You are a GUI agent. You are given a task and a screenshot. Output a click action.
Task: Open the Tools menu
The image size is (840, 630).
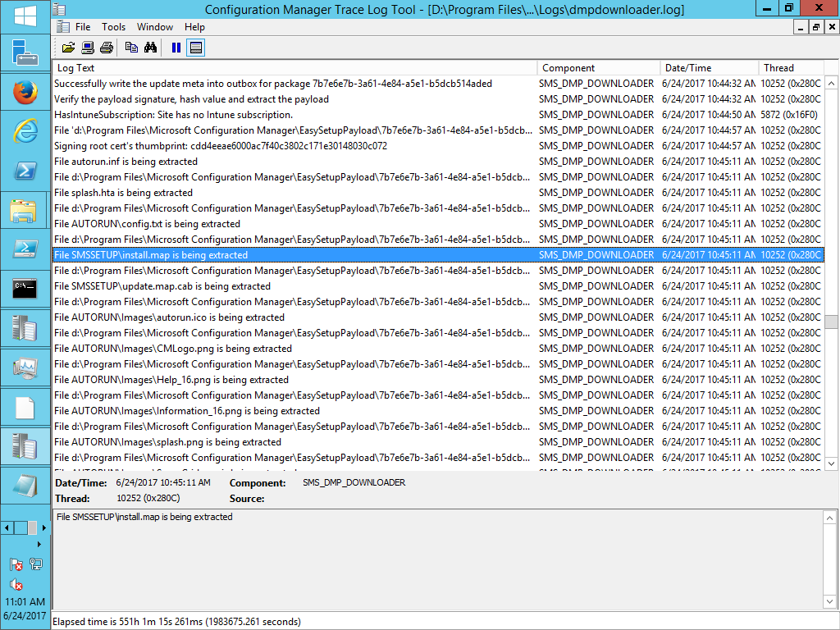[x=113, y=27]
